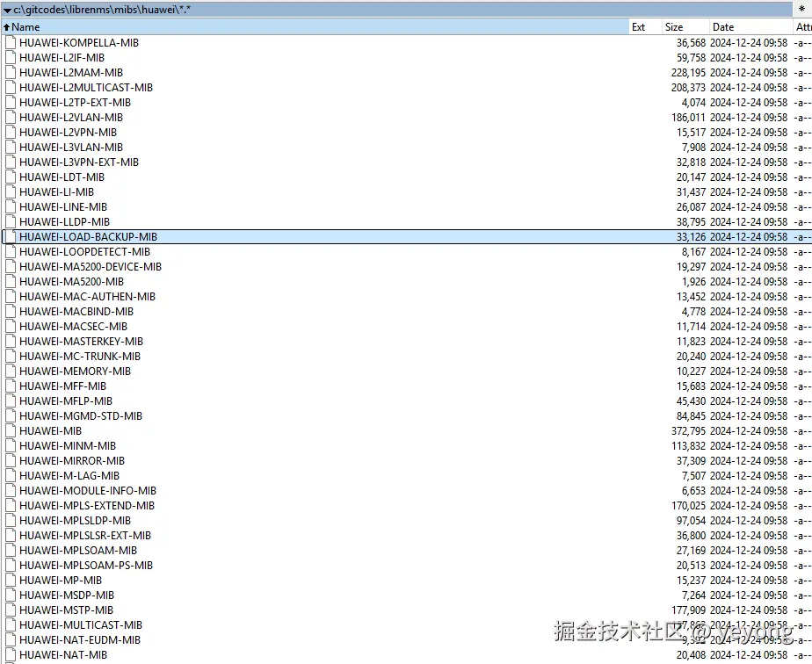Image resolution: width=812 pixels, height=664 pixels.
Task: Click the file icon of HUAWEI-MACSEC-MIB
Action: click(11, 326)
